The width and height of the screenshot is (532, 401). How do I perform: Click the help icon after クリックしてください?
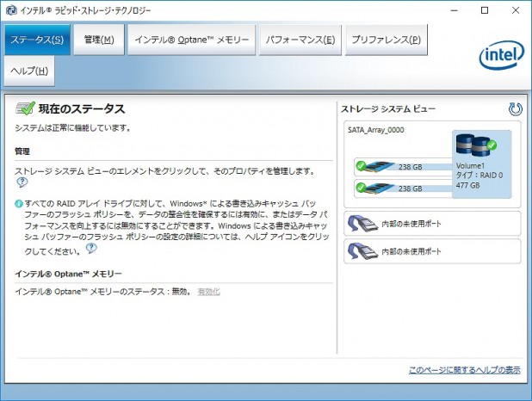(91, 249)
